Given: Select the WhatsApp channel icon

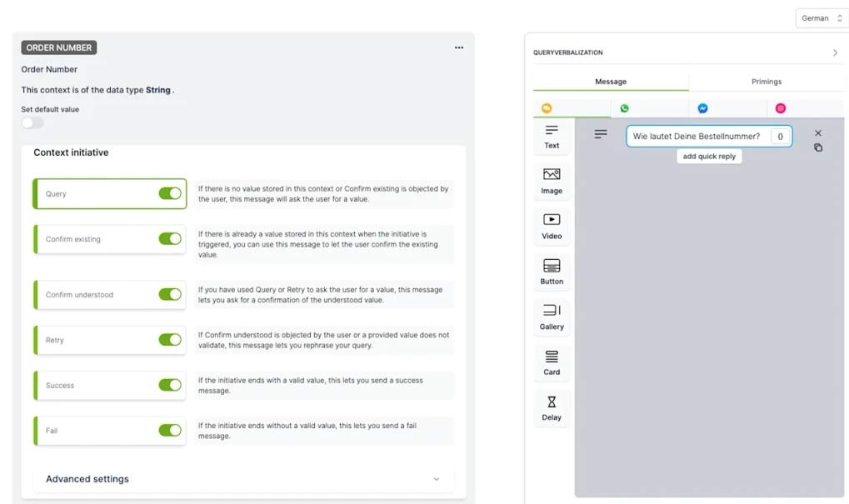Looking at the screenshot, I should (x=624, y=108).
